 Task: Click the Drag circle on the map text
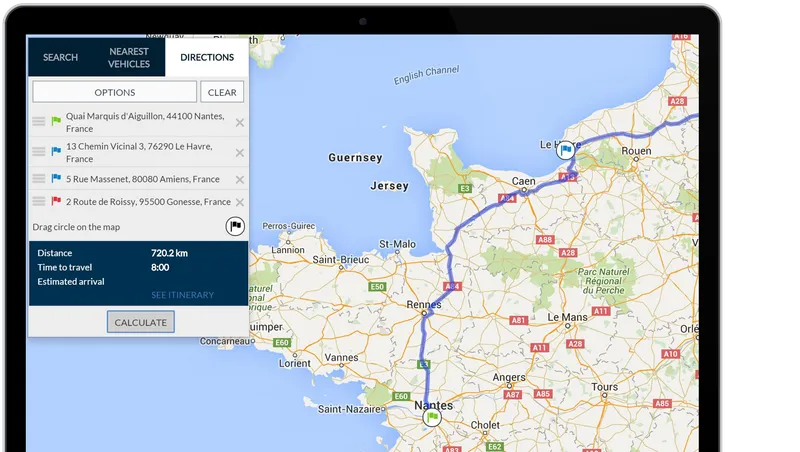point(76,227)
